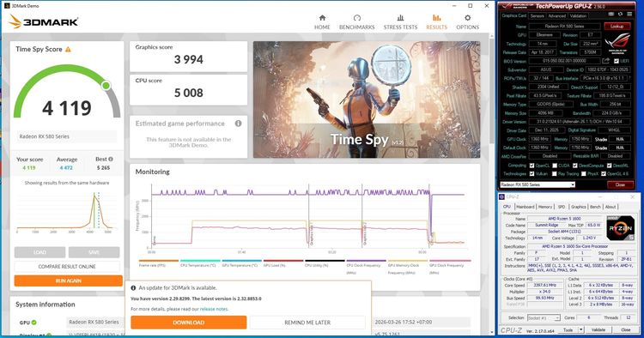This screenshot has width=644, height=338.
Task: Open the About tab in CPU-Z
Action: [x=611, y=207]
